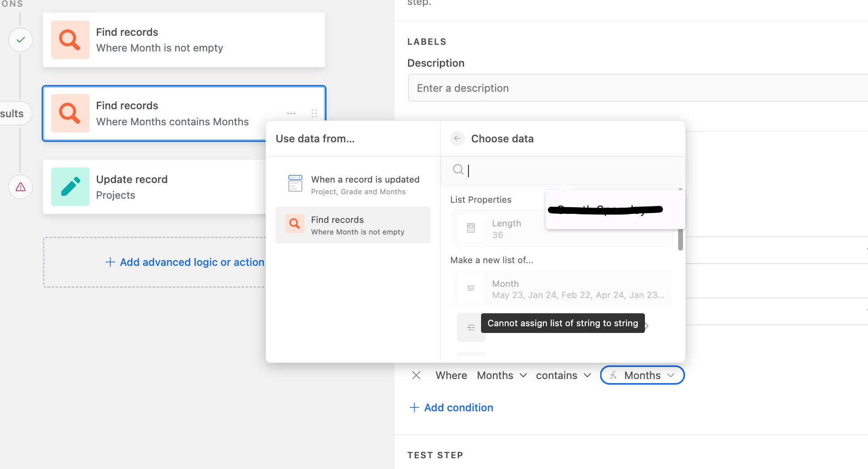Click the plus icon for advanced logic
This screenshot has height=469, width=868.
pyautogui.click(x=110, y=262)
